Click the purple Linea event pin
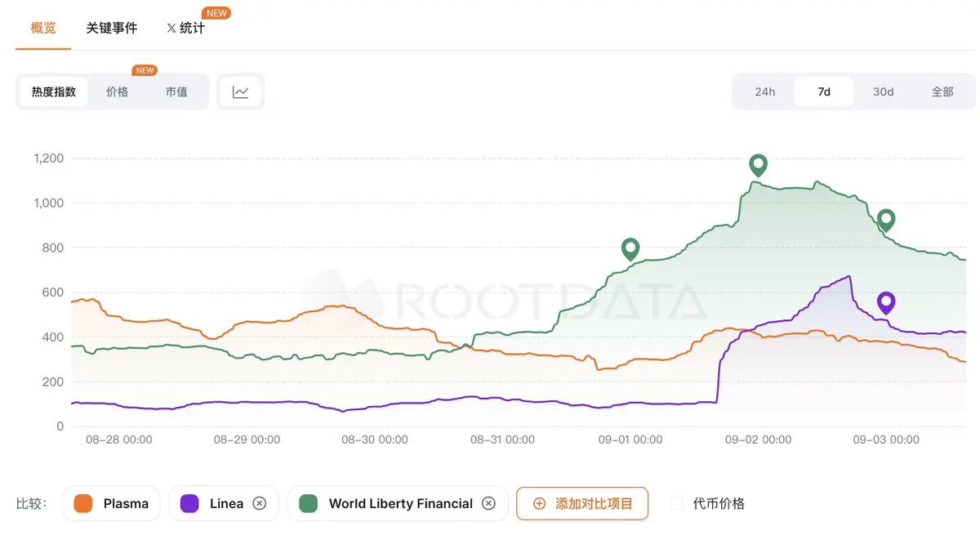 (886, 303)
